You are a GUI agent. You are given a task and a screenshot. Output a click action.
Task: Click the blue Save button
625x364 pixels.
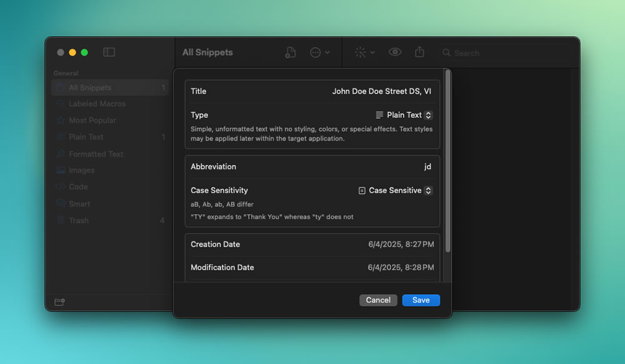coord(421,300)
